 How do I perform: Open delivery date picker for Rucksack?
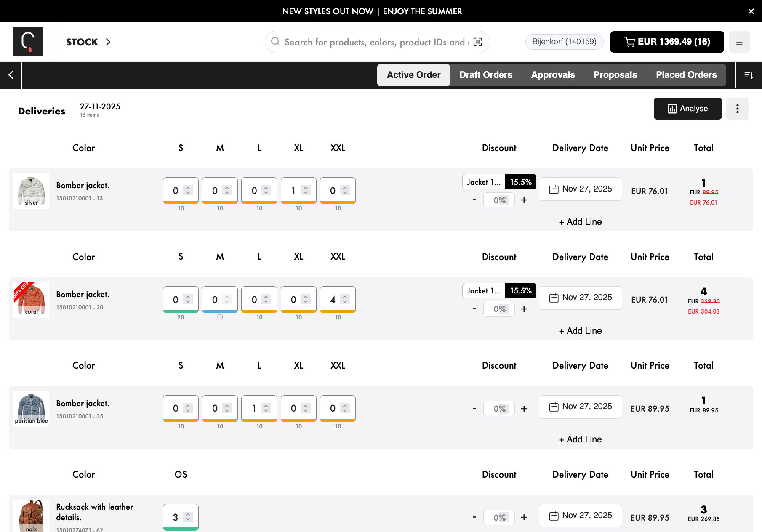580,515
